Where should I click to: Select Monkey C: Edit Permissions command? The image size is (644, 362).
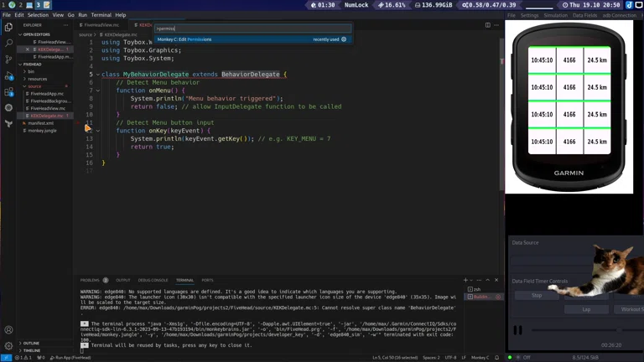184,39
